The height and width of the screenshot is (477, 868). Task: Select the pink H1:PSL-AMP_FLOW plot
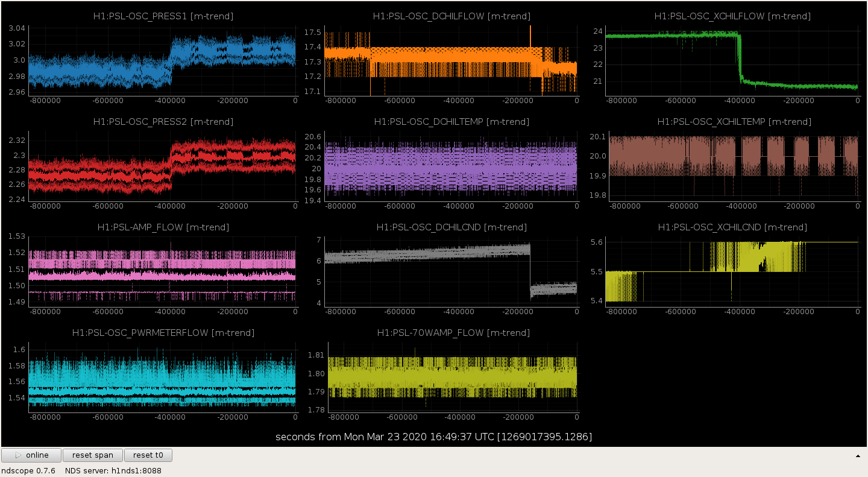pos(162,271)
